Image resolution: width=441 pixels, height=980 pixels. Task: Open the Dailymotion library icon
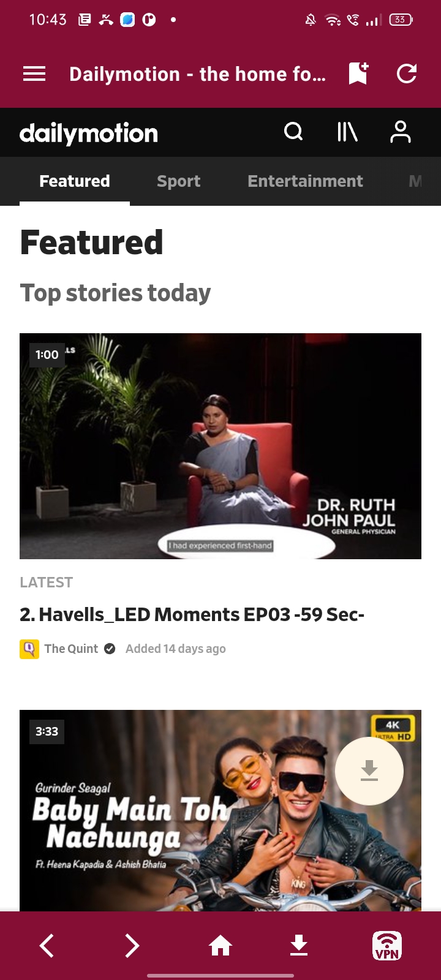(x=347, y=132)
